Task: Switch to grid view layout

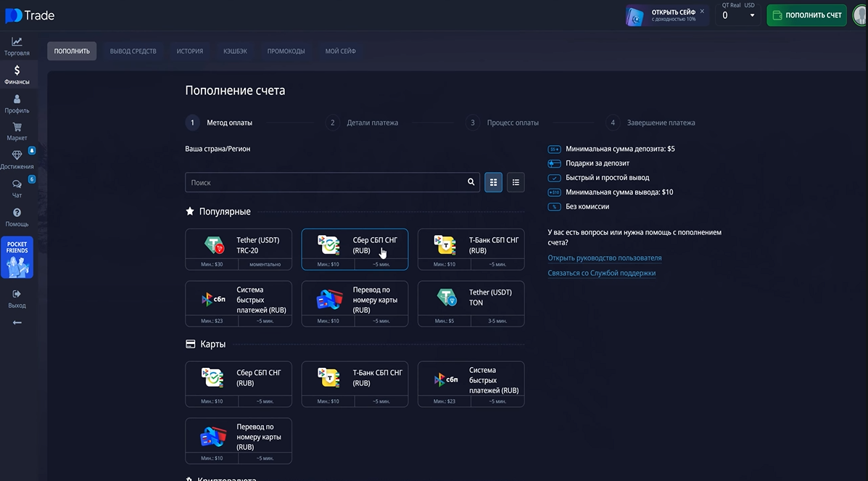Action: (x=493, y=182)
